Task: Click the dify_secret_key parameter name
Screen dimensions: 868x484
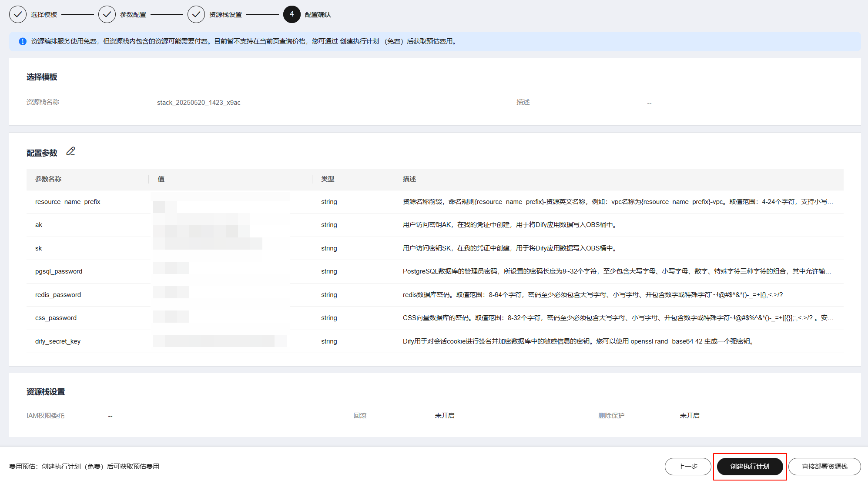Action: pyautogui.click(x=58, y=341)
